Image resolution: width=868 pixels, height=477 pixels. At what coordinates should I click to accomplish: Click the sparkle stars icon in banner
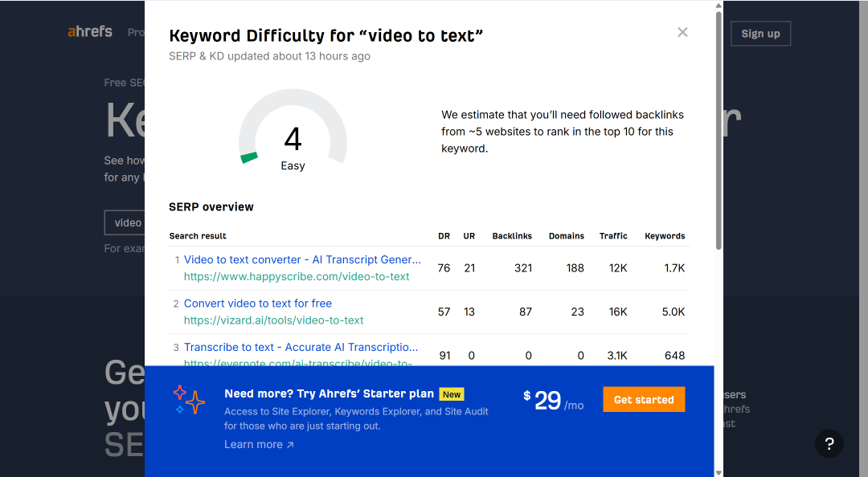(189, 400)
